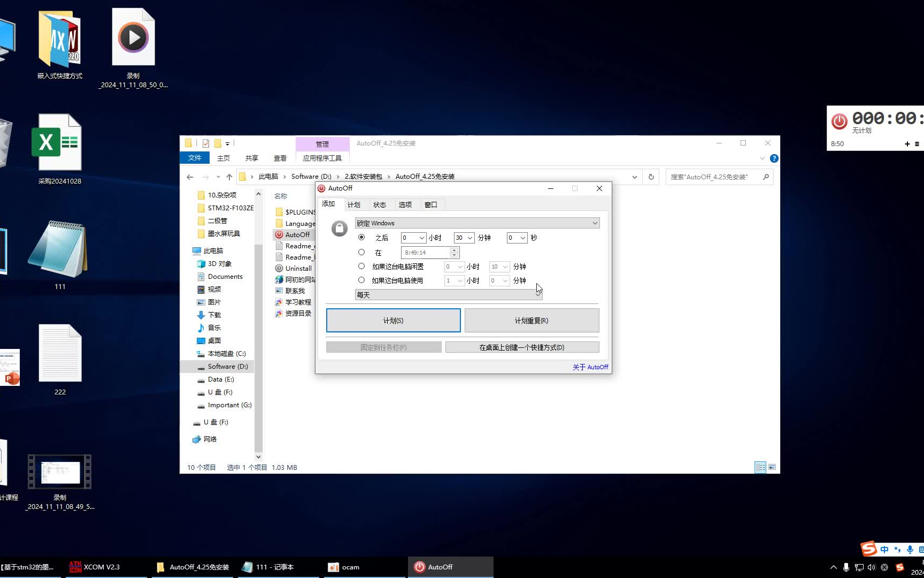
Task: Select the 嵌入式快捷方式 desktop folder
Action: click(x=59, y=45)
